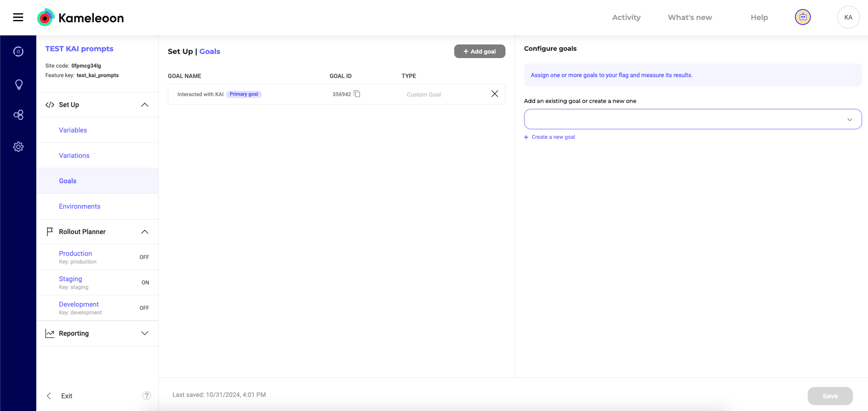The width and height of the screenshot is (868, 411).
Task: Open Help in top navigation
Action: [x=759, y=17]
